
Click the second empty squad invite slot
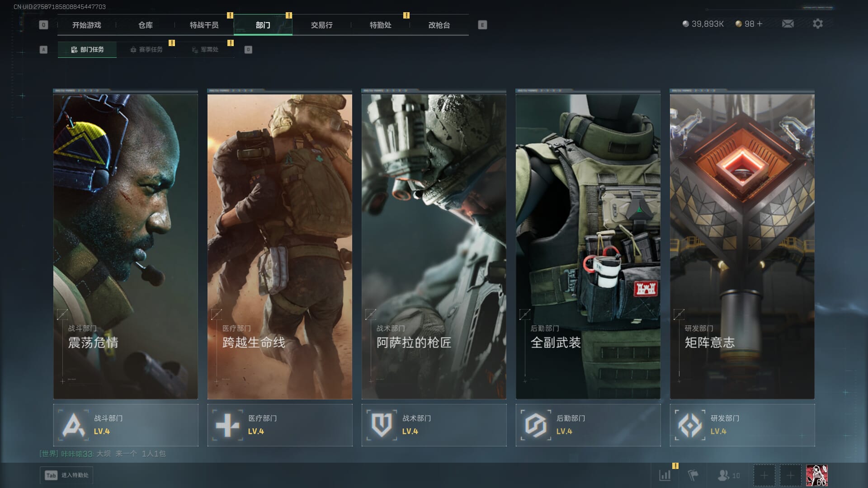(x=790, y=475)
